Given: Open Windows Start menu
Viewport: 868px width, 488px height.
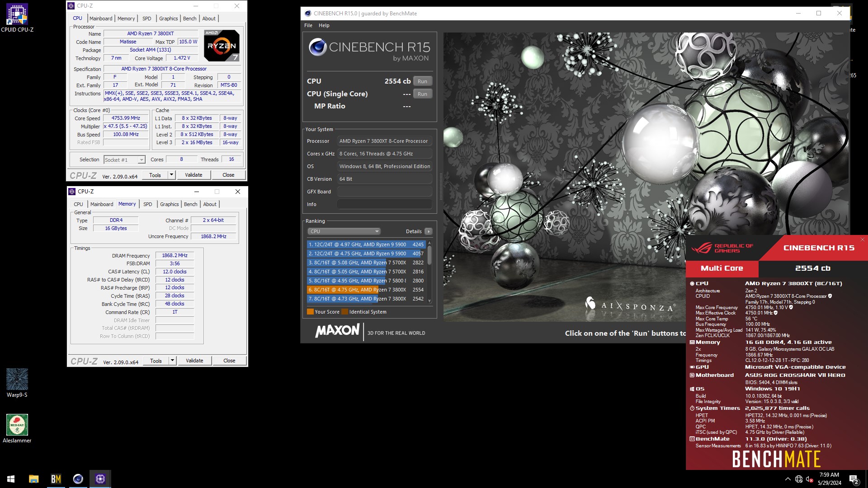Looking at the screenshot, I should pos(11,479).
